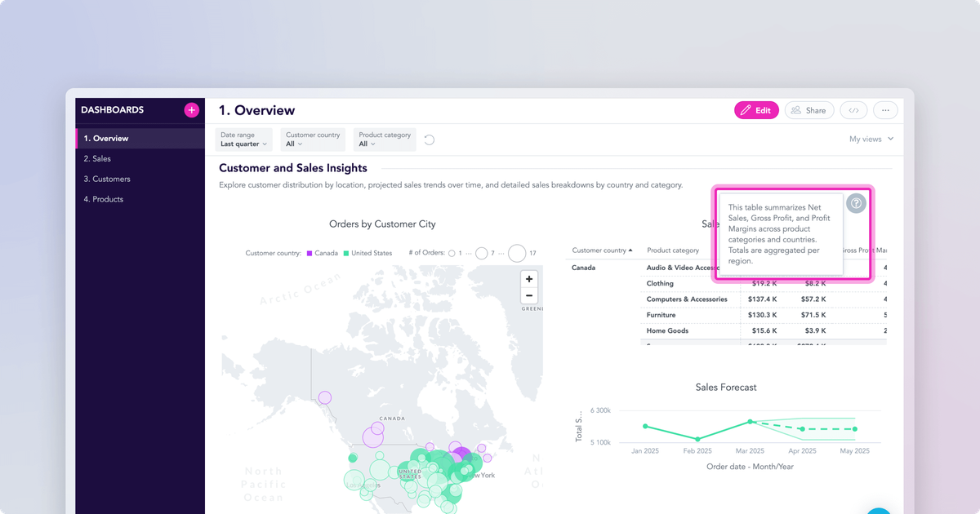The height and width of the screenshot is (514, 980).
Task: Zoom in on the map with the + control
Action: (529, 278)
